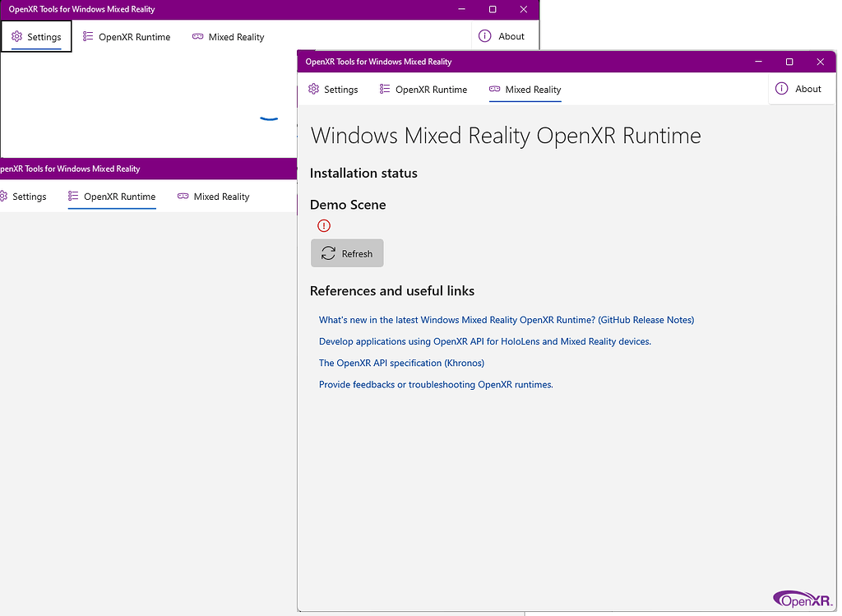Select Mixed Reality tab in front window

point(525,89)
